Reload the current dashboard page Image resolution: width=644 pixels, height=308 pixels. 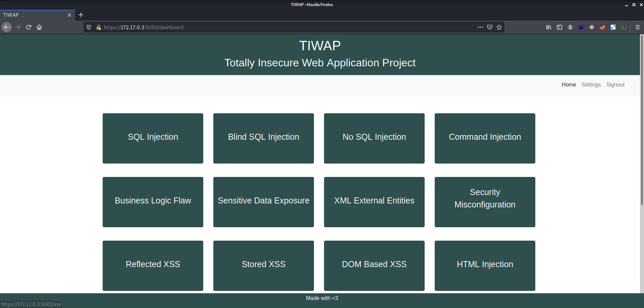[x=29, y=27]
